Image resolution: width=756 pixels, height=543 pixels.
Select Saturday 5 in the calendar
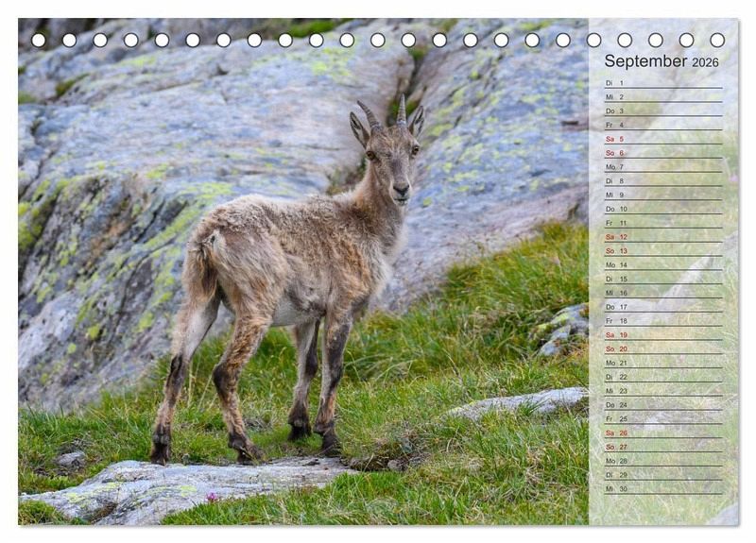[x=661, y=139]
